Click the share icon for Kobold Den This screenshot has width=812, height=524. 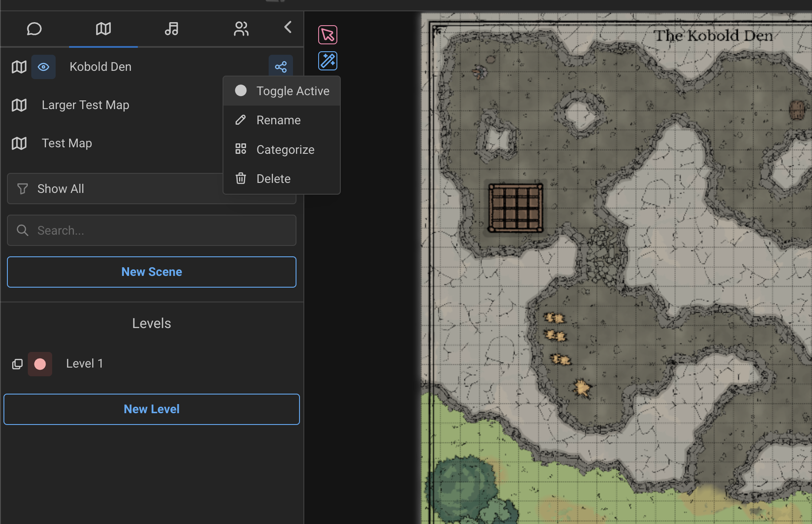(x=281, y=67)
